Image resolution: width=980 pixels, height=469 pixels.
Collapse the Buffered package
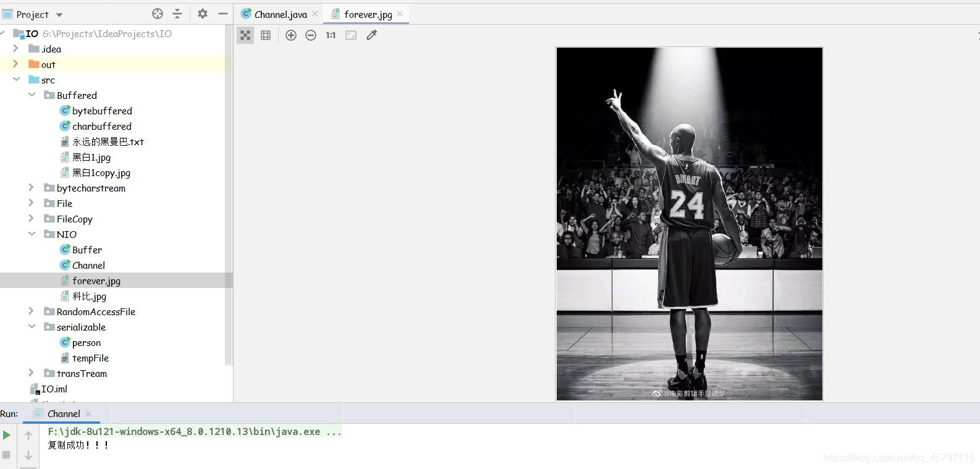tap(32, 95)
